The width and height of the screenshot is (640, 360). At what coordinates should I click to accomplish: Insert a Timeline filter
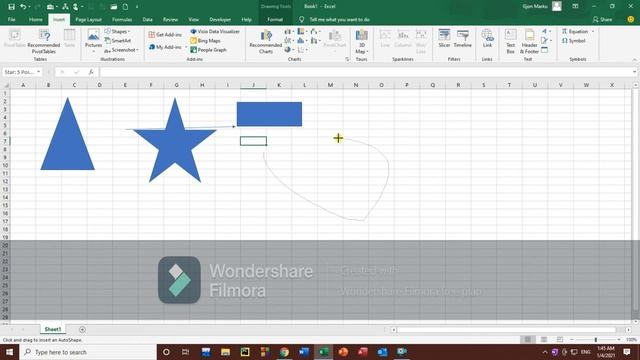462,39
